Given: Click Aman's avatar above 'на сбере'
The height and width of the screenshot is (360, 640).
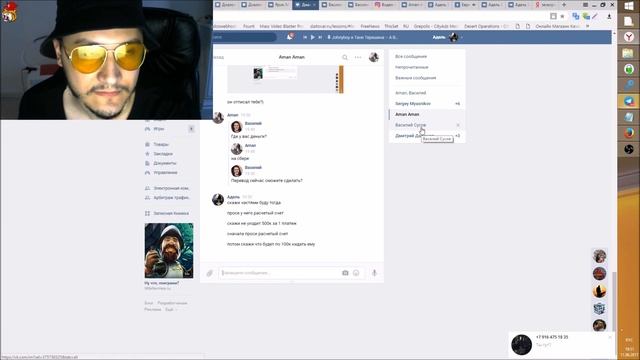Looking at the screenshot, I should (236, 149).
